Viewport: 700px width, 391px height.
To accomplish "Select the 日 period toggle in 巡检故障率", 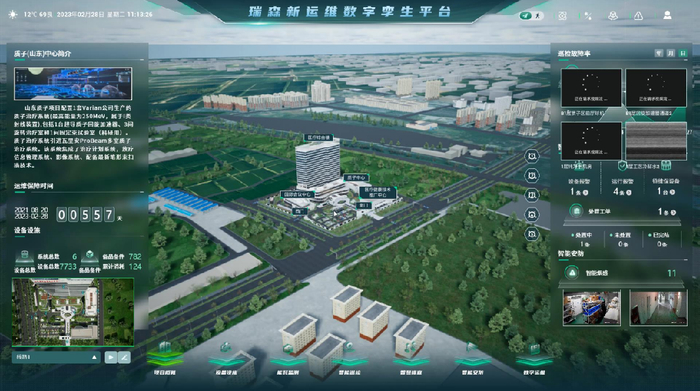I will [683, 53].
